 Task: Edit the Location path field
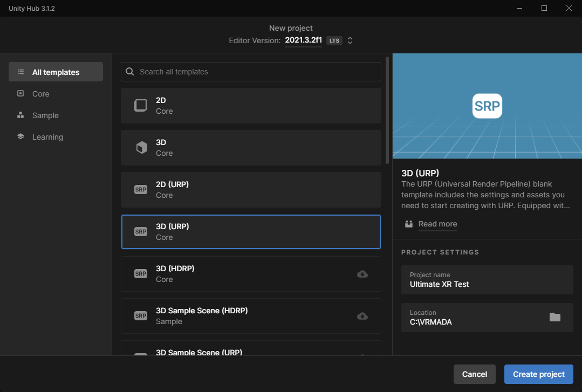pos(487,318)
